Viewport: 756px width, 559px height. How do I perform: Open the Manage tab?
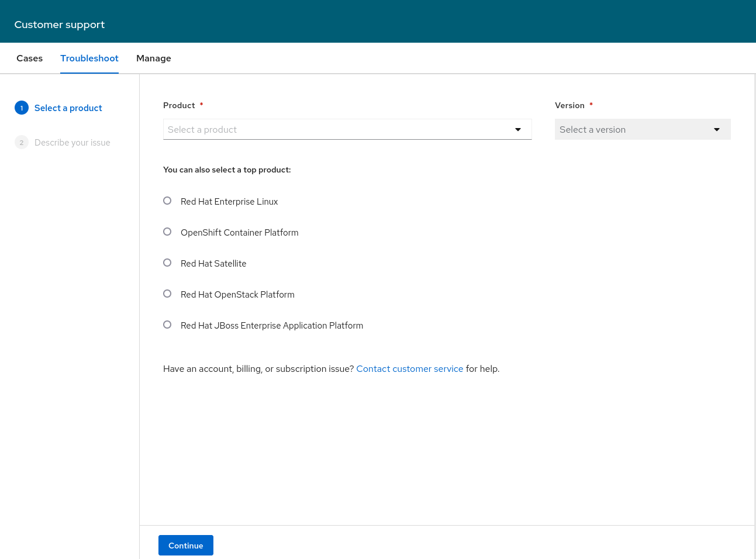(x=154, y=58)
